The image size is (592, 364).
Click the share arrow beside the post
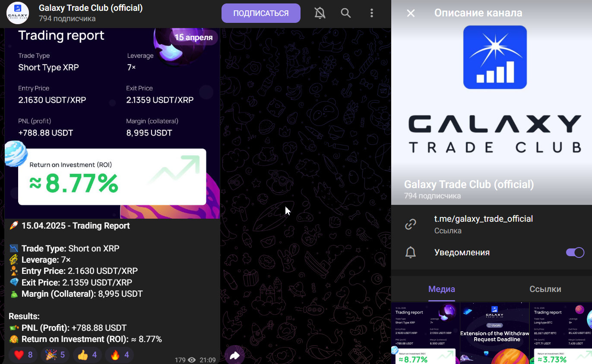pyautogui.click(x=235, y=355)
